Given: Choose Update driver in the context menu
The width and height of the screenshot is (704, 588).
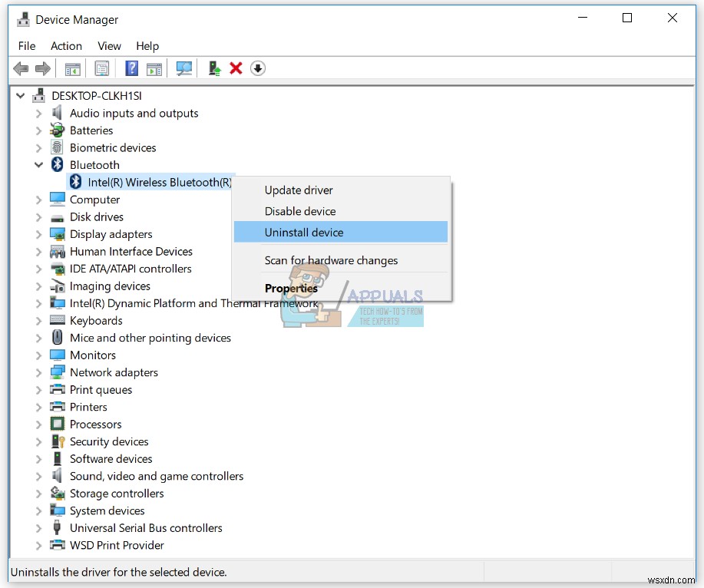Looking at the screenshot, I should point(300,190).
